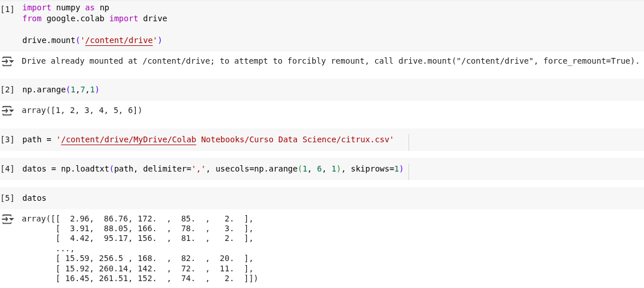Run cell [4] with np.loadtxt
Image resolution: width=644 pixels, height=288 pixels.
[x=7, y=169]
